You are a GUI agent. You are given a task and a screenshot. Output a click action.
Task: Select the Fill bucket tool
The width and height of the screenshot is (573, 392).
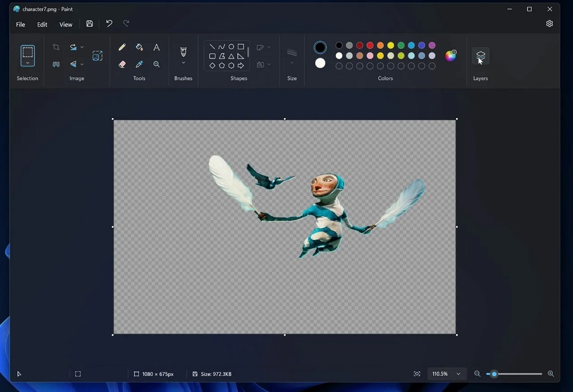[x=139, y=48]
